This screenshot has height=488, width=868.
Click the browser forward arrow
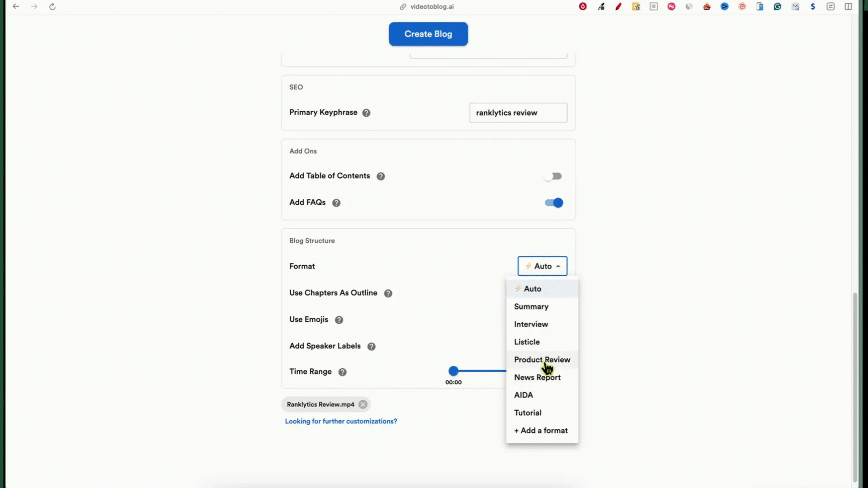[x=34, y=6]
